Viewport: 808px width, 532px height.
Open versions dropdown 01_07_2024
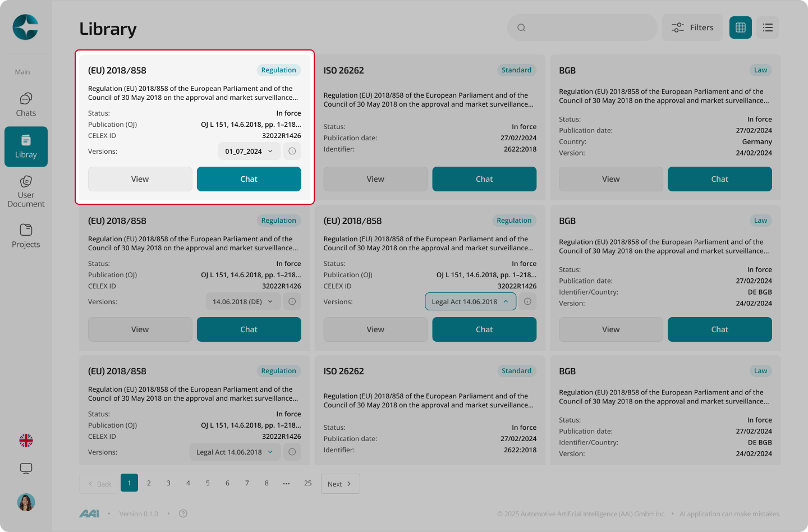pyautogui.click(x=249, y=151)
